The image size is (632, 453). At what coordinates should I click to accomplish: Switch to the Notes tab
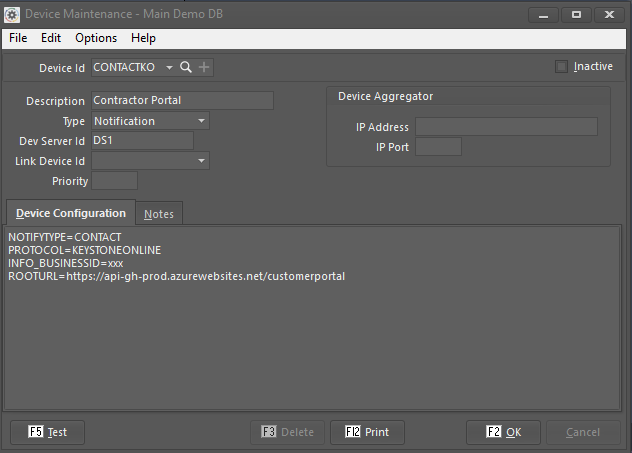159,214
